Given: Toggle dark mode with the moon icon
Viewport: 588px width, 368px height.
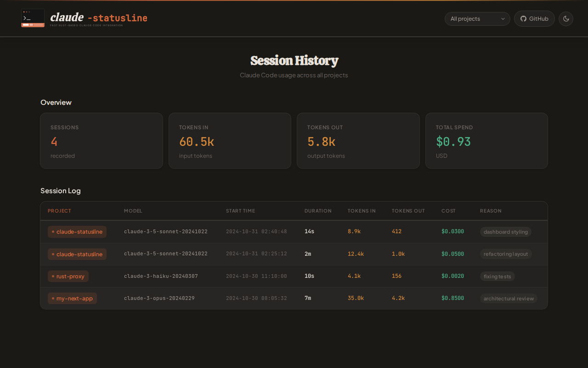Looking at the screenshot, I should pyautogui.click(x=565, y=18).
